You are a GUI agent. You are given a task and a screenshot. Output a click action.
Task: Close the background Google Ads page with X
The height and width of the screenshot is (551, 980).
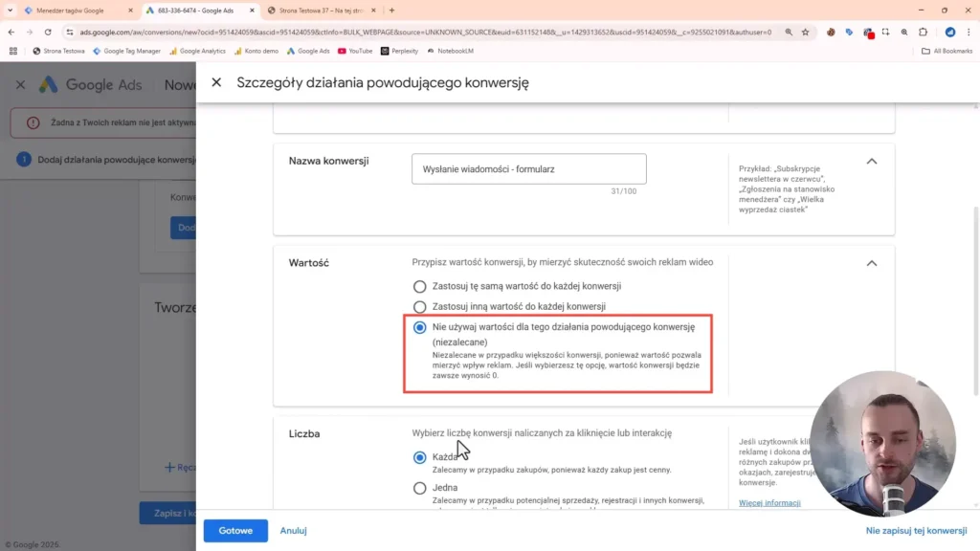tap(21, 84)
